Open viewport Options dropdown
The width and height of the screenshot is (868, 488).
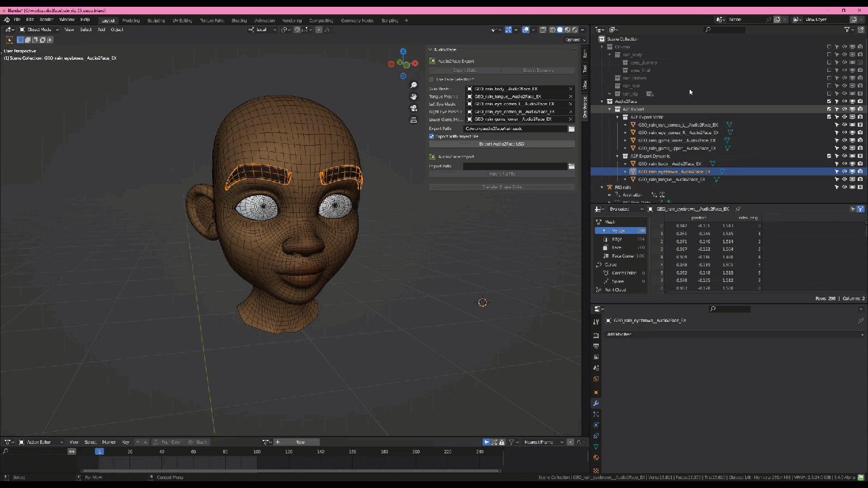click(x=574, y=39)
